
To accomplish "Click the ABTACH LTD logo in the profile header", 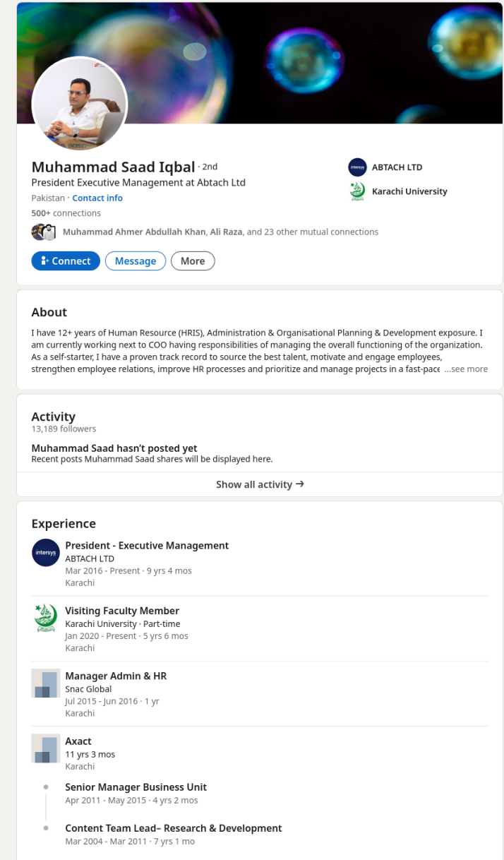I will pyautogui.click(x=357, y=167).
